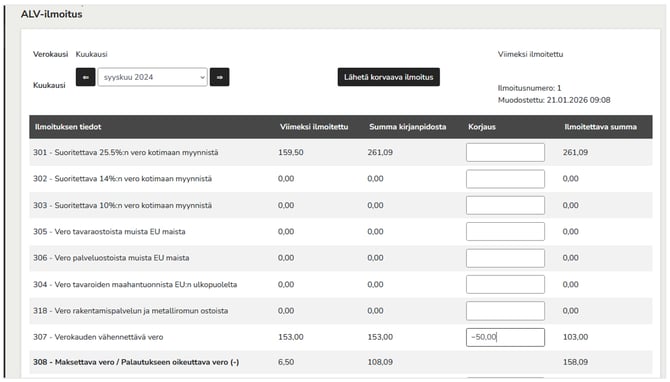Click the Korjaus column header
Image resolution: width=670 pixels, height=382 pixels.
(x=482, y=127)
